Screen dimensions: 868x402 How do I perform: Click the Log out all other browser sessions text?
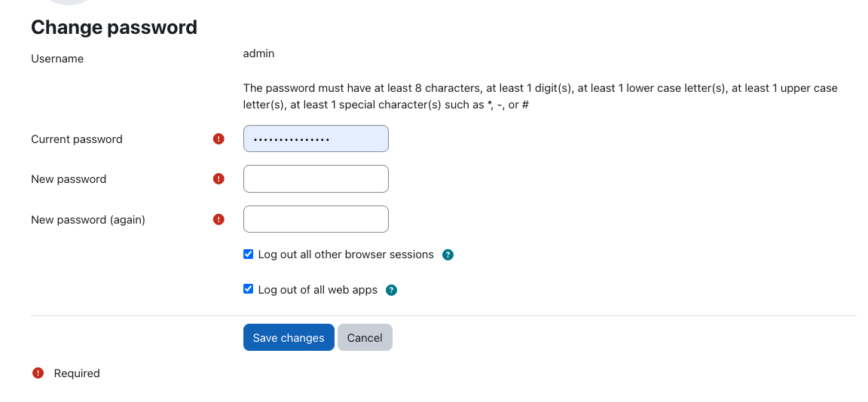(346, 254)
